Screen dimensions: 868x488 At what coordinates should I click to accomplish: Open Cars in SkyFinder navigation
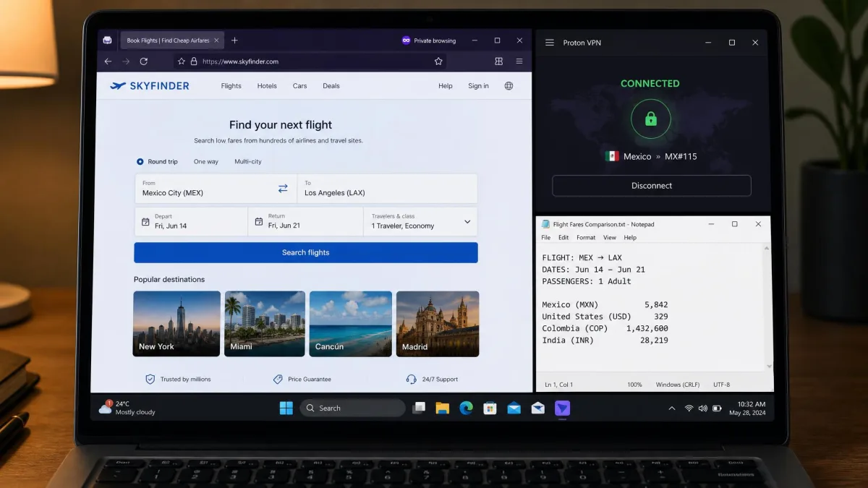click(299, 85)
